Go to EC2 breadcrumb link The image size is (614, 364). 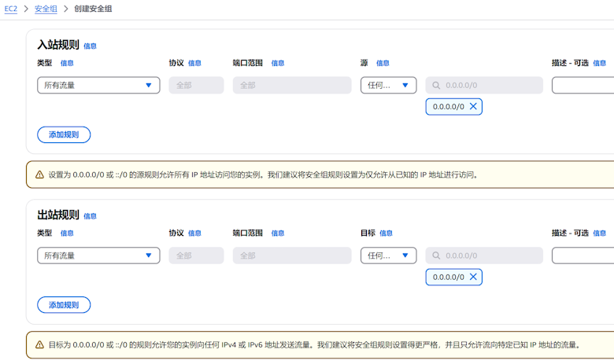[11, 9]
